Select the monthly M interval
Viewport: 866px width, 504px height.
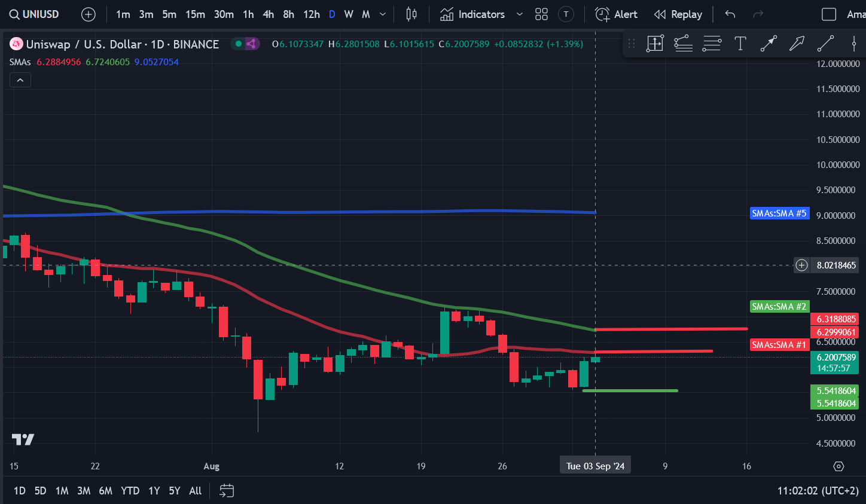pos(366,14)
